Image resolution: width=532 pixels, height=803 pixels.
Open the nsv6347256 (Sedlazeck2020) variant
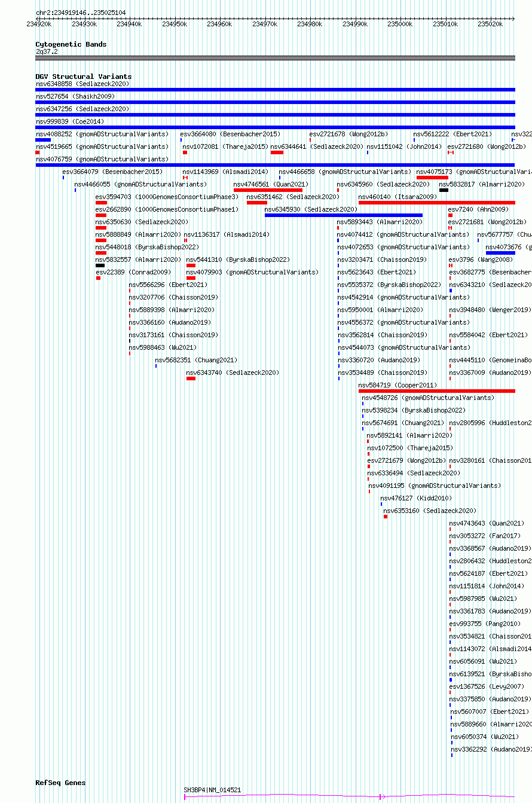[x=82, y=109]
